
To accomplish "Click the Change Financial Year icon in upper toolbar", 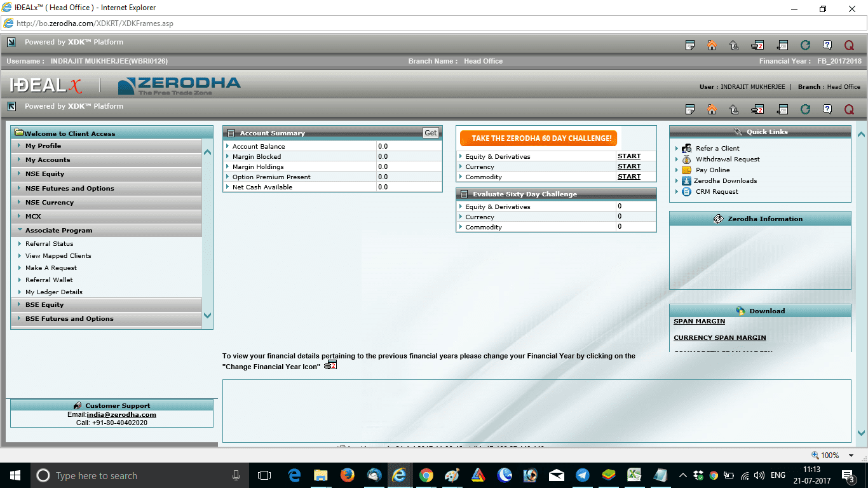I will tap(757, 45).
